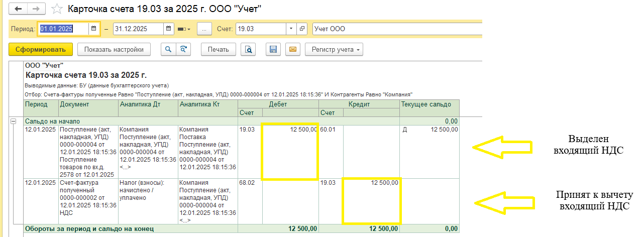This screenshot has width=644, height=237.
Task: Open print preview icon
Action: click(x=248, y=49)
